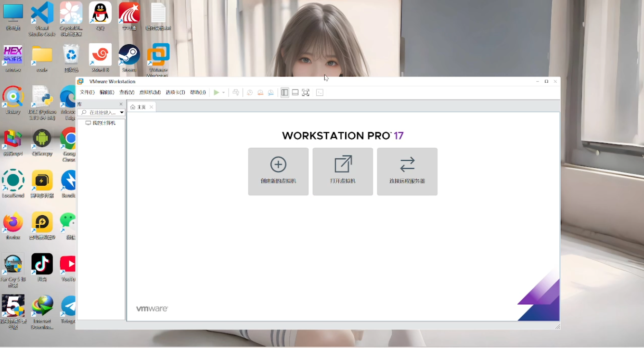This screenshot has height=348, width=644.
Task: Click the take snapshot clock icon
Action: click(250, 92)
